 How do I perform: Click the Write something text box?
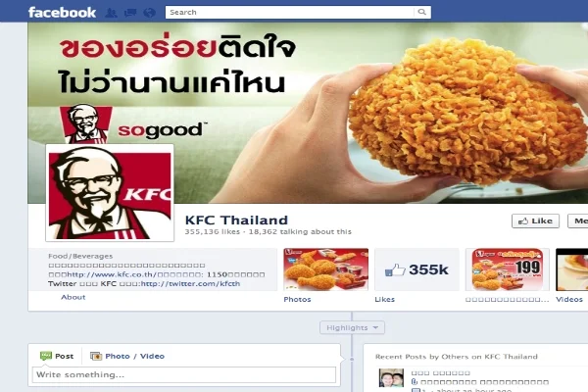click(184, 374)
